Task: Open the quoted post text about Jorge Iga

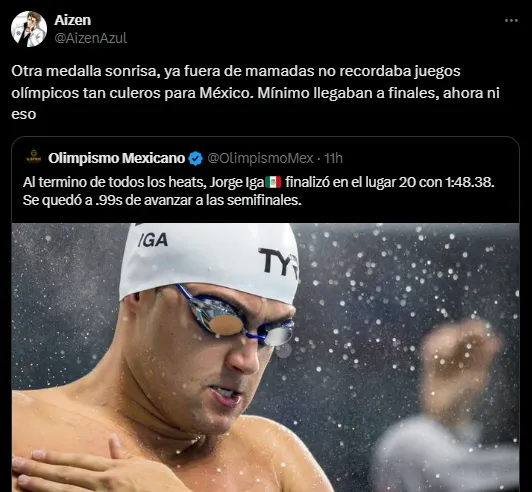Action: [259, 191]
